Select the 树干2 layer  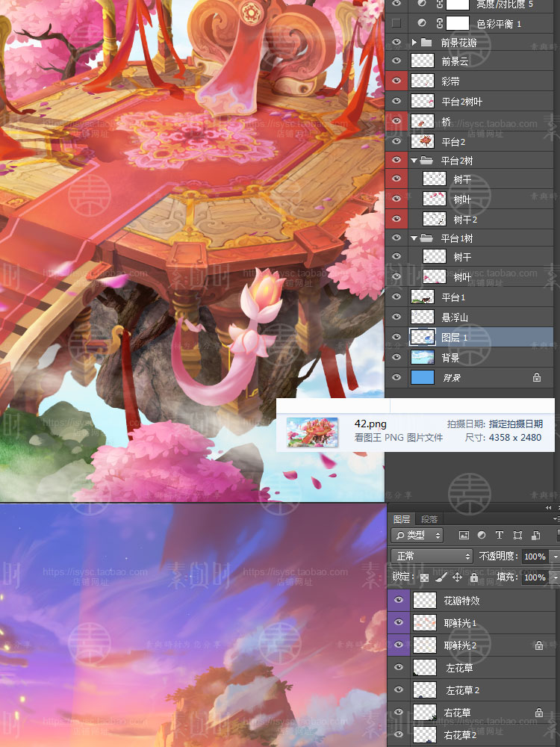[470, 219]
